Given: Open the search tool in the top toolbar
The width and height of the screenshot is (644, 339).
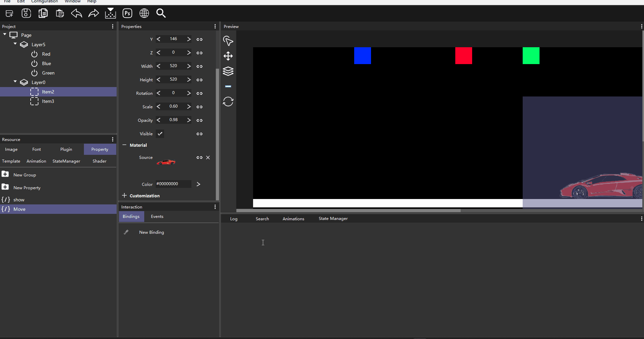Looking at the screenshot, I should click(x=161, y=13).
